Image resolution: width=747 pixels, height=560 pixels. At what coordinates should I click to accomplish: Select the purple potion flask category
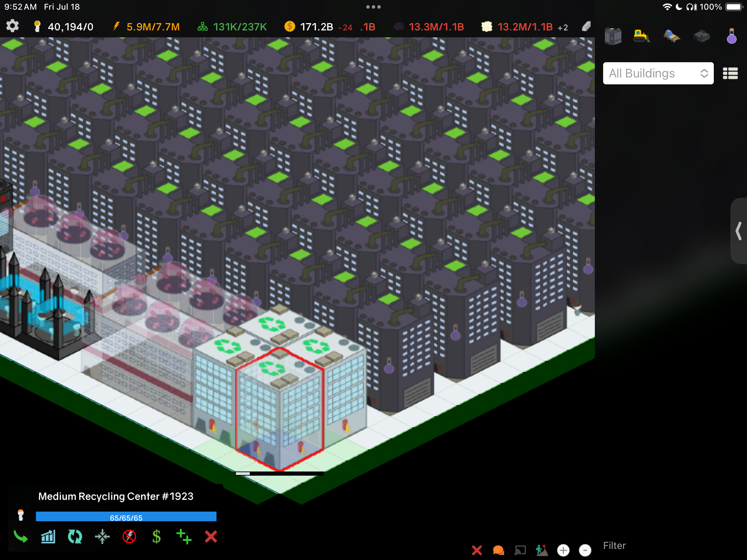(731, 36)
